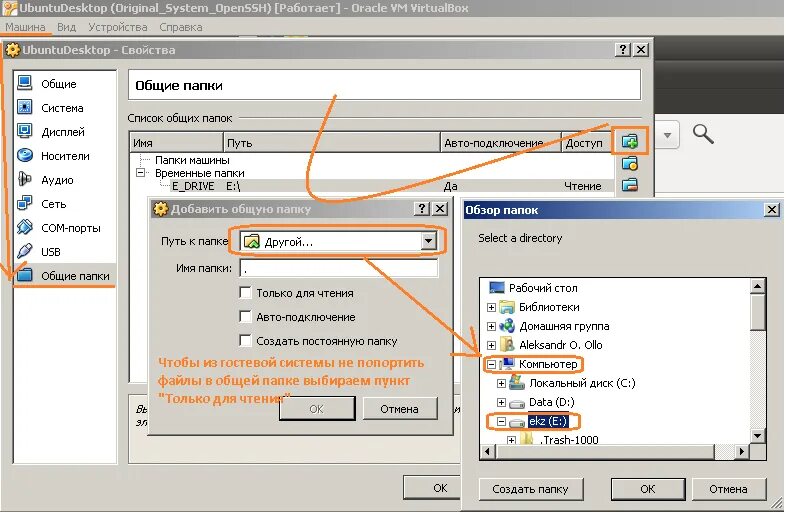Collapse Временные папки in shared list
The image size is (786, 512).
(x=141, y=173)
